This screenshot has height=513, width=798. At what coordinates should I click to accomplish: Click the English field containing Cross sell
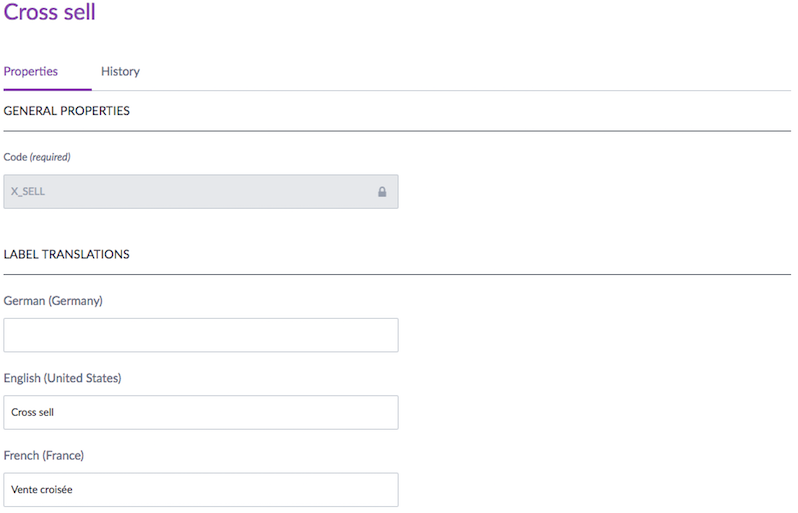pos(201,412)
